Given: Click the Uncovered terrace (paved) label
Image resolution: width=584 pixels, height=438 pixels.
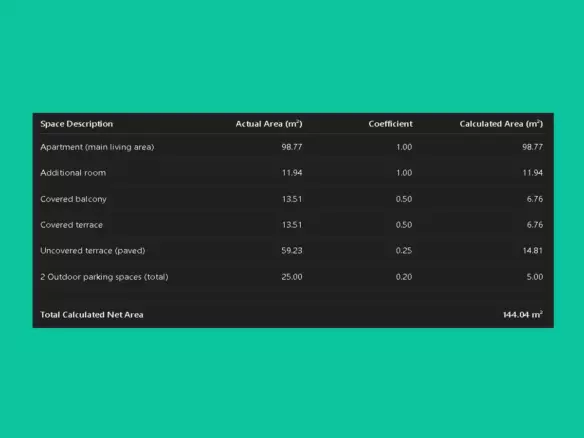Looking at the screenshot, I should click(93, 251).
